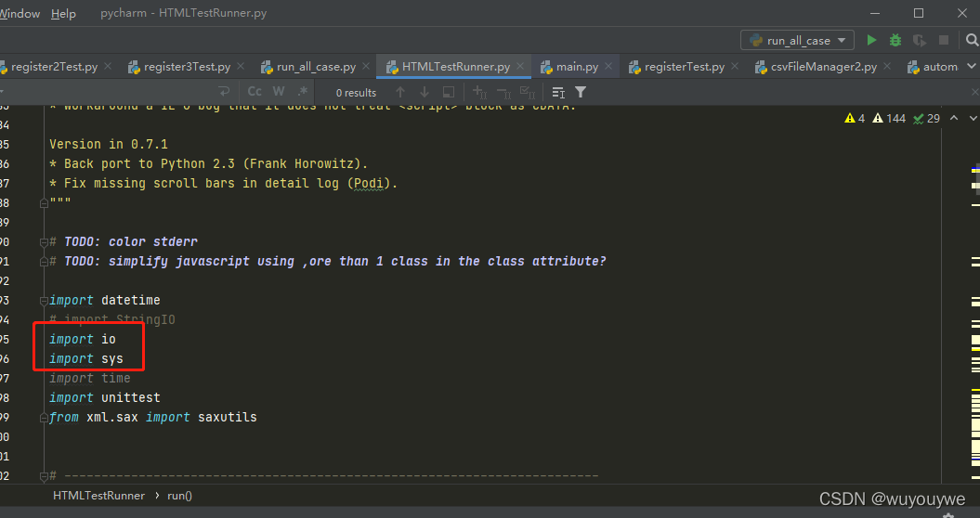Open search results in Find window
The height and width of the screenshot is (518, 980).
(x=558, y=93)
